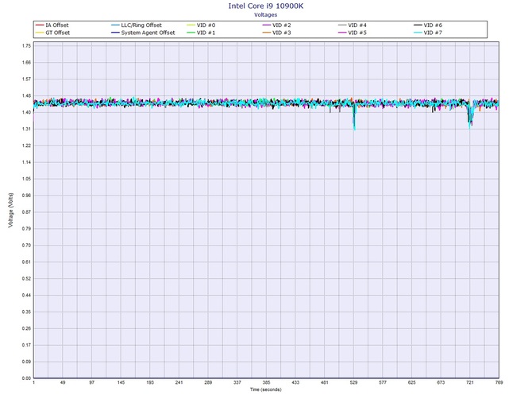
Task: Click the Voltage (Volts) axis label
Action: point(11,210)
